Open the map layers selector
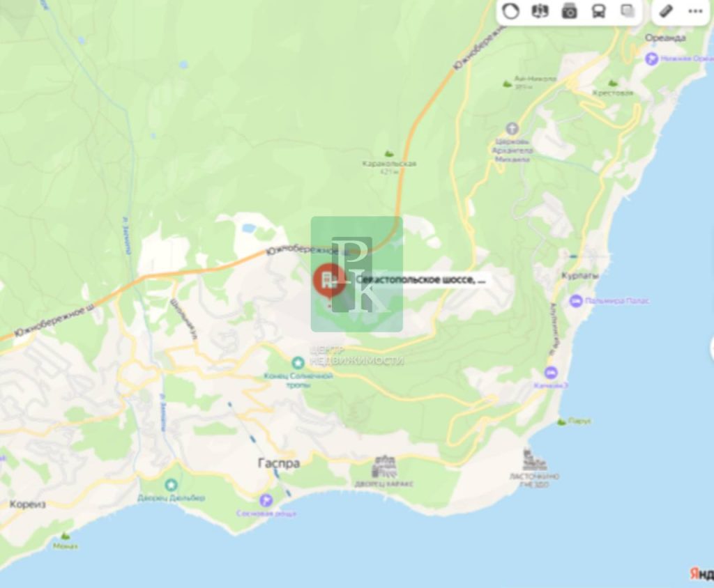Image resolution: width=714 pixels, height=588 pixels. 628,11
